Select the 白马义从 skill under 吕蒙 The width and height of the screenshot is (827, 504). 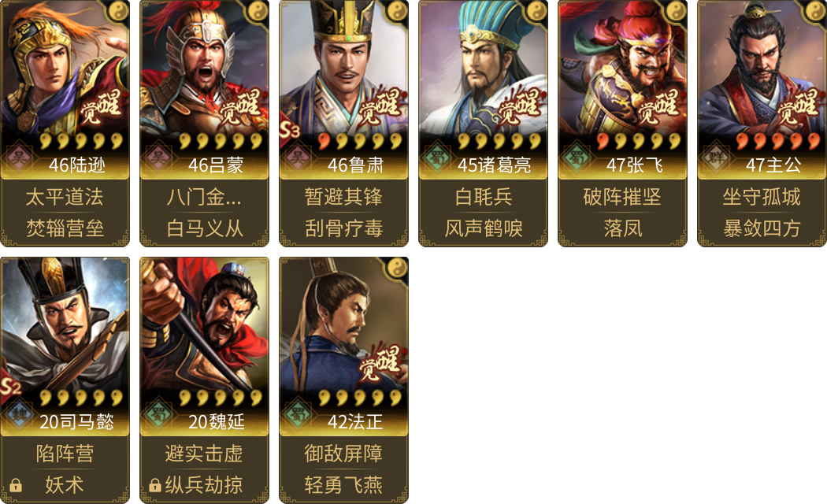click(x=205, y=228)
